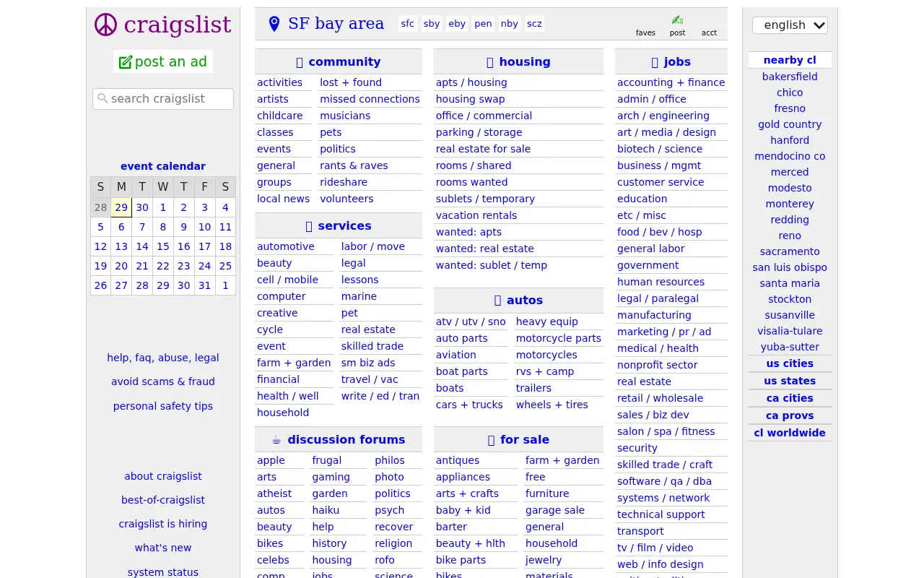Click the magnifier icon in search box
The image size is (924, 578).
[x=103, y=98]
